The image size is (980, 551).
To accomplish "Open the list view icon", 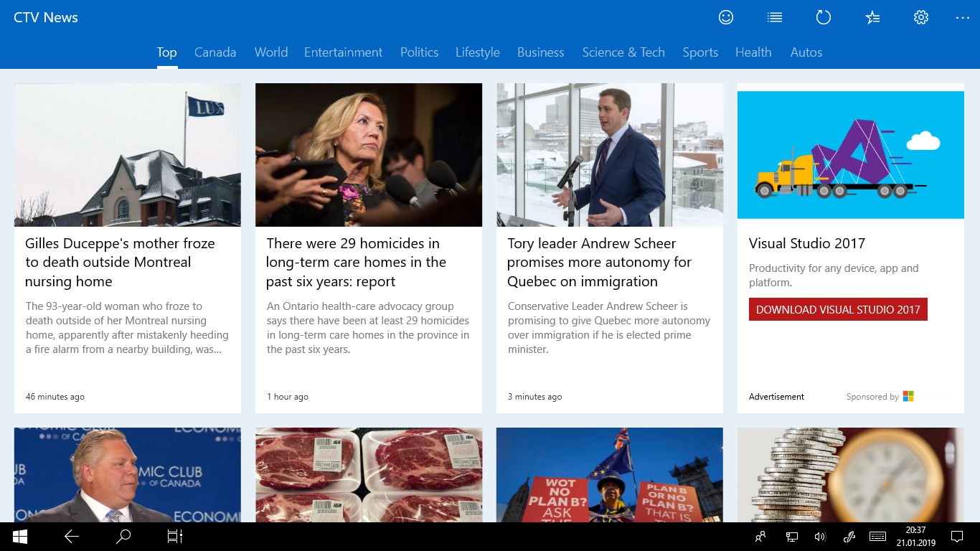I will tap(775, 17).
